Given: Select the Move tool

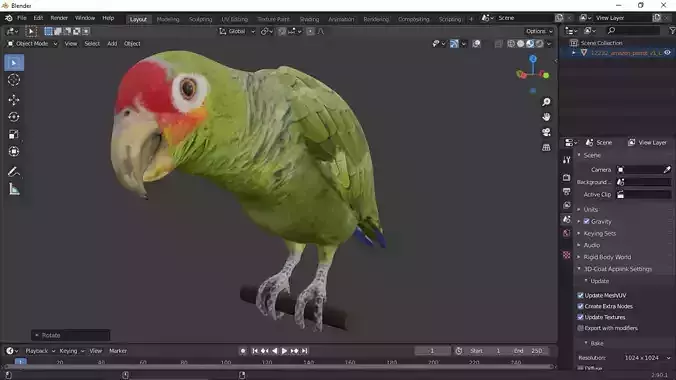Looking at the screenshot, I should [14, 100].
